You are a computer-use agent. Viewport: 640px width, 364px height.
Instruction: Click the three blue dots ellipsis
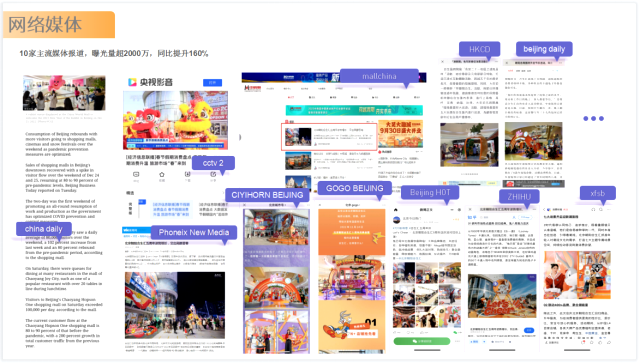click(x=593, y=118)
